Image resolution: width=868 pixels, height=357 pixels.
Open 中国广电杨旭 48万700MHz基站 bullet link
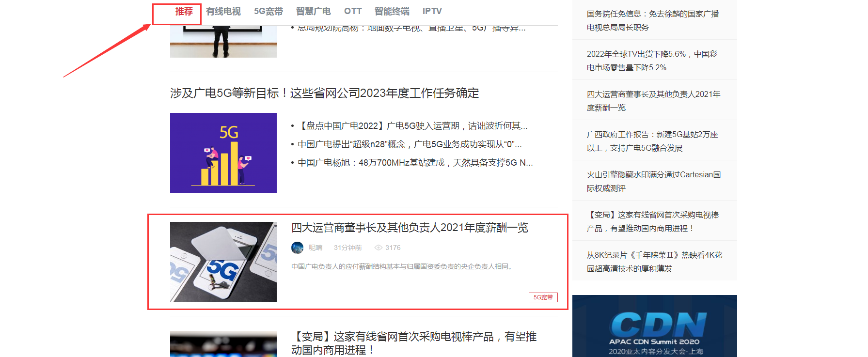(x=415, y=163)
